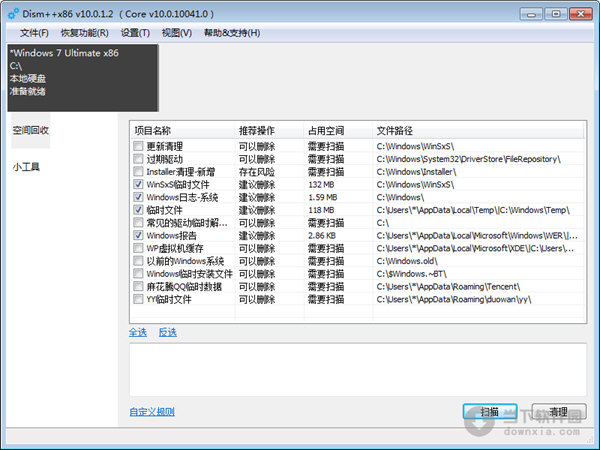Click the DriverStore\FileRepository path cell

(468, 159)
